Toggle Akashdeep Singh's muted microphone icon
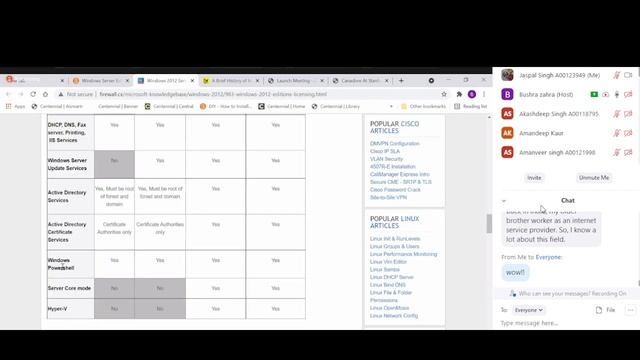The height and width of the screenshot is (360, 640). (617, 114)
